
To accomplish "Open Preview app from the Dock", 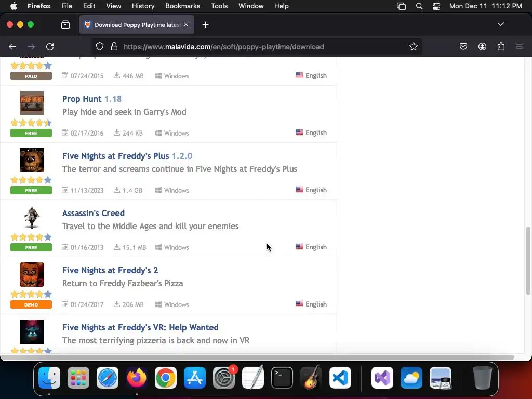I will 441,378.
